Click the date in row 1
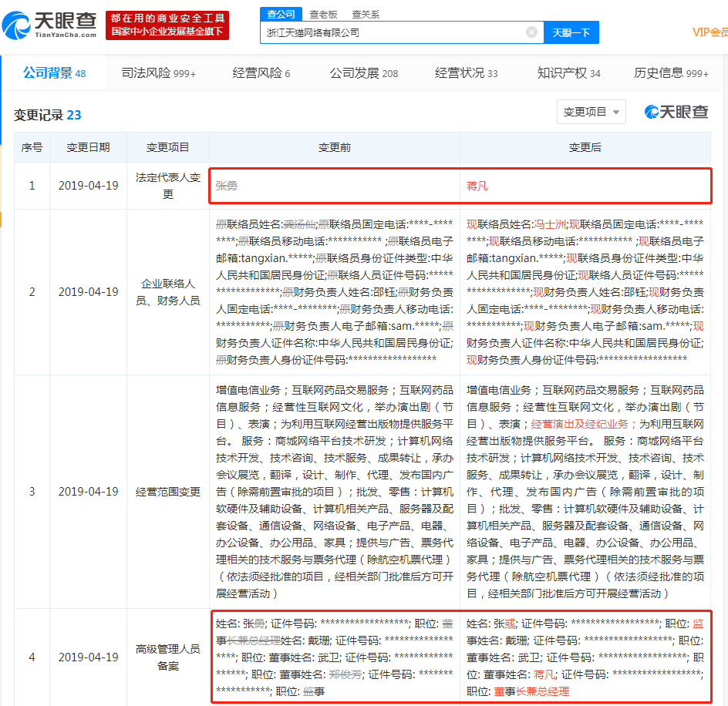Image resolution: width=728 pixels, height=706 pixels. pyautogui.click(x=88, y=186)
